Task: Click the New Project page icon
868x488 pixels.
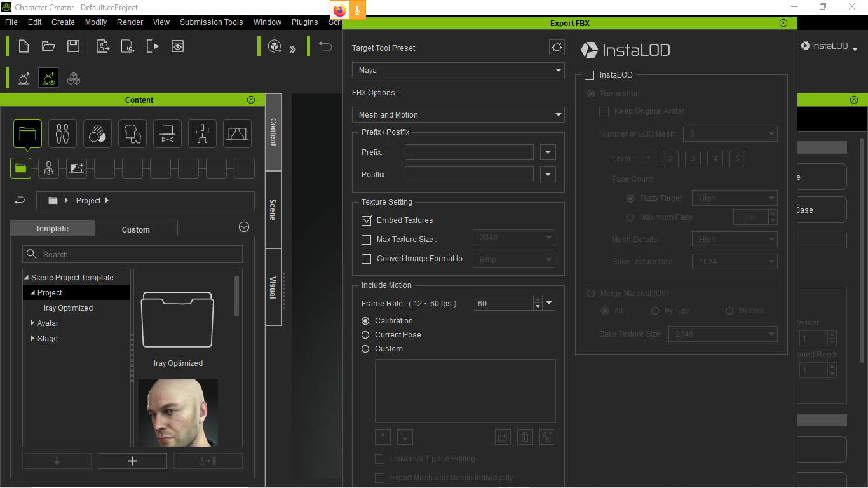Action: coord(24,46)
